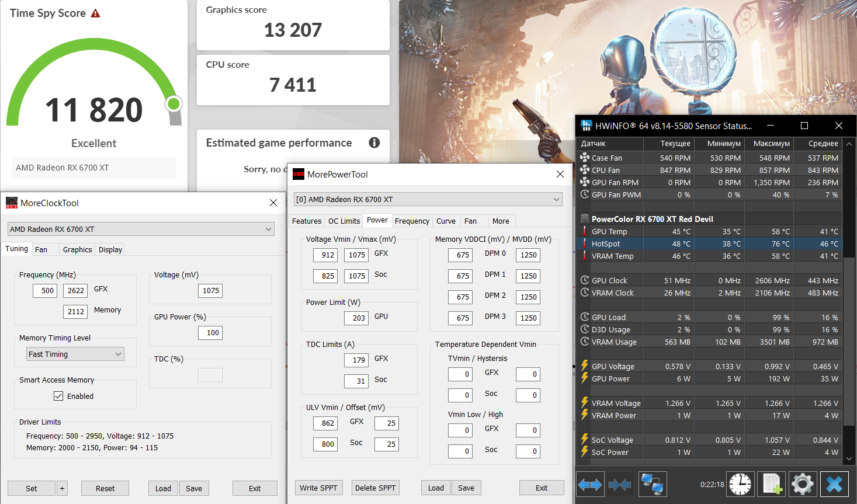The width and height of the screenshot is (857, 504).
Task: Click the clock reset icon in HWiNFO toolbar
Action: click(740, 484)
